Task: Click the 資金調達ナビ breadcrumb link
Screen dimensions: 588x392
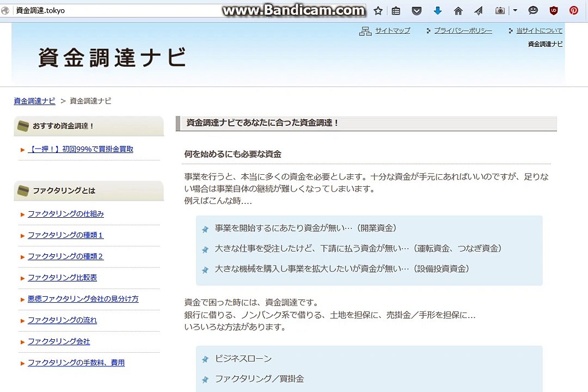Action: [x=34, y=101]
